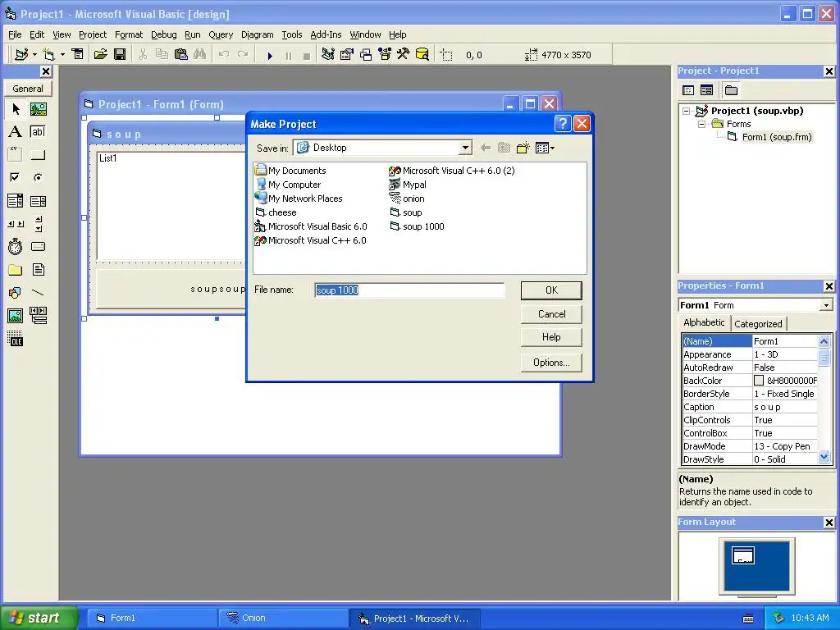Click the Open Project toolbar icon

pos(101,55)
